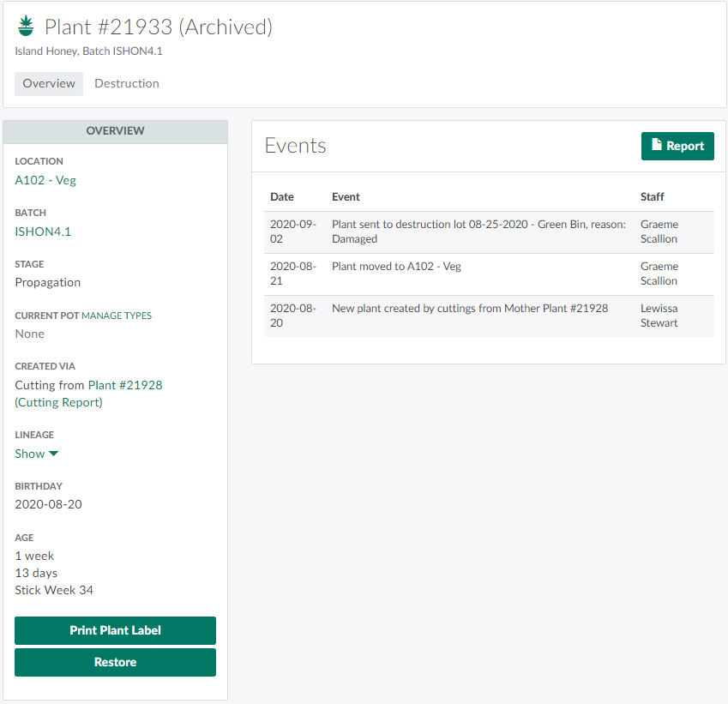Click the Restore button

[115, 662]
